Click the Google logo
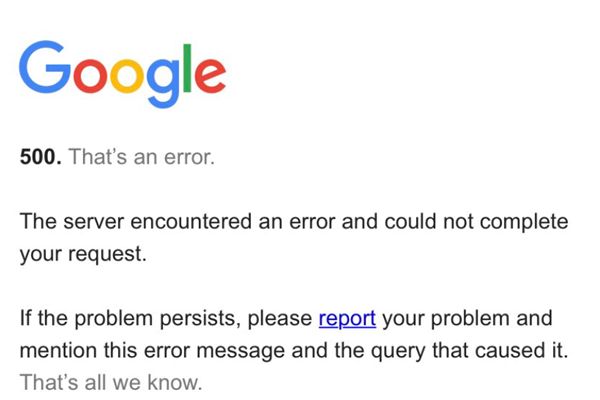The height and width of the screenshot is (400, 600). tap(122, 73)
